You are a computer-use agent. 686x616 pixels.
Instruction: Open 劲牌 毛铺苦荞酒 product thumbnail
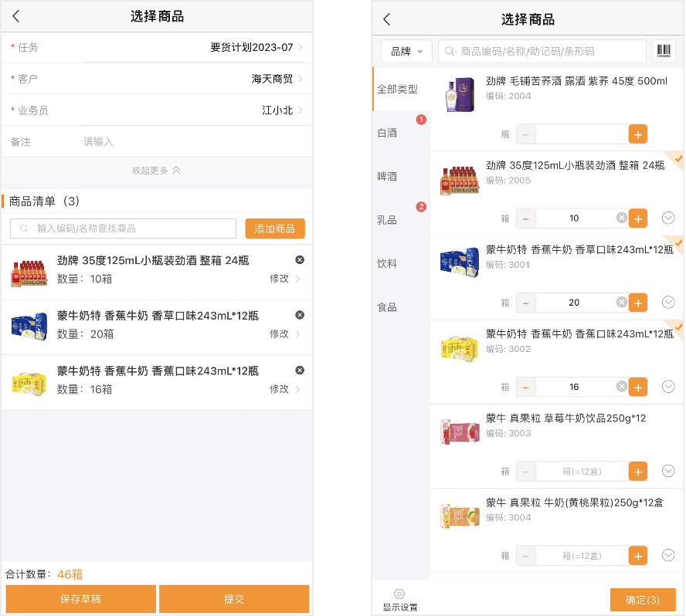[x=460, y=94]
